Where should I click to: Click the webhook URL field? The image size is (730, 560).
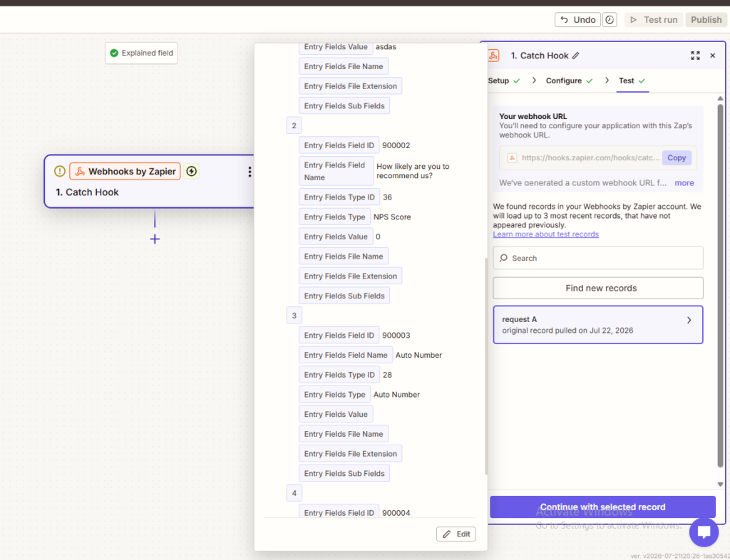(598, 157)
